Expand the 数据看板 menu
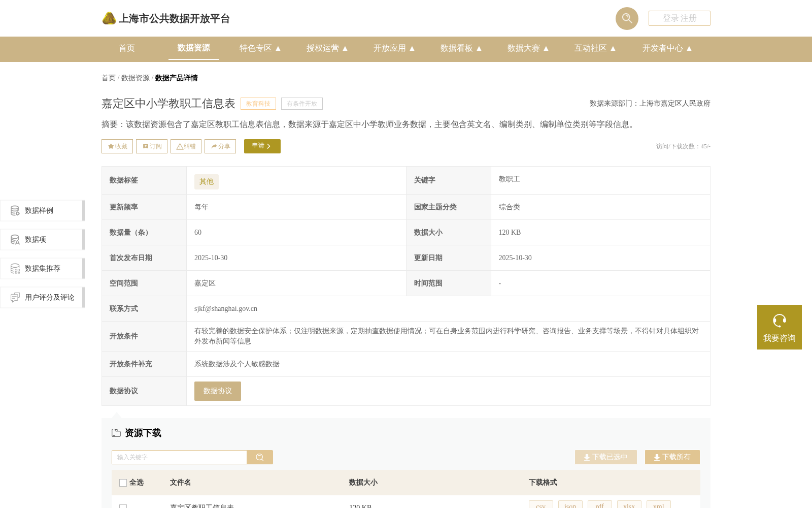The width and height of the screenshot is (812, 508). tap(461, 48)
